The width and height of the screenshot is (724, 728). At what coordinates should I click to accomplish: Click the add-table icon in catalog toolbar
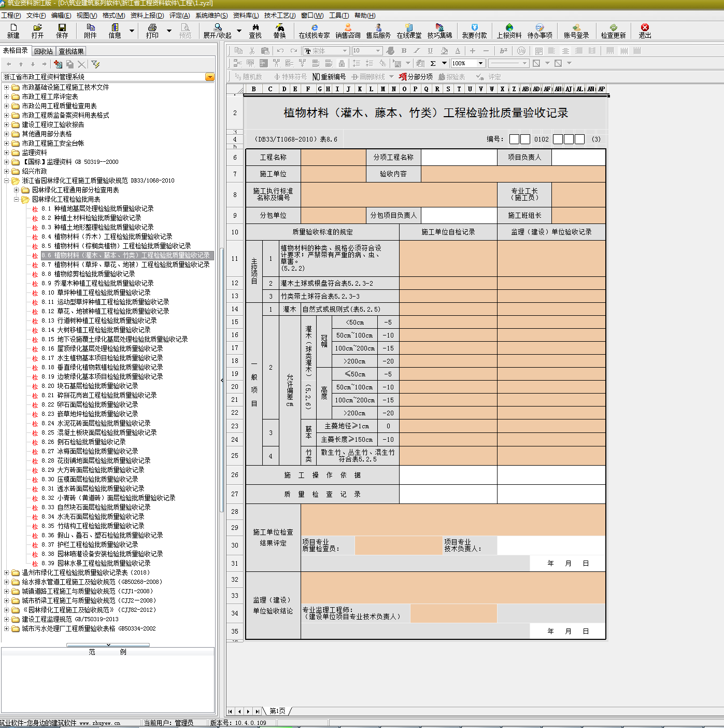click(x=58, y=64)
